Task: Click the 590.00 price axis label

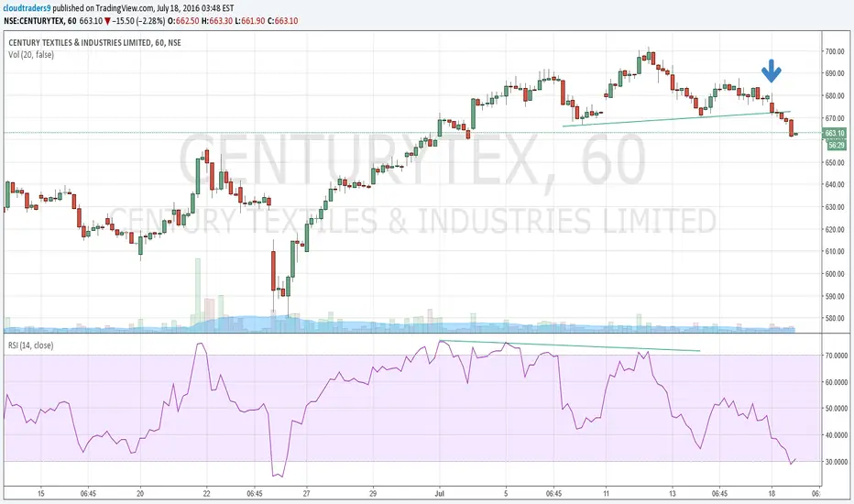Action: [x=834, y=296]
